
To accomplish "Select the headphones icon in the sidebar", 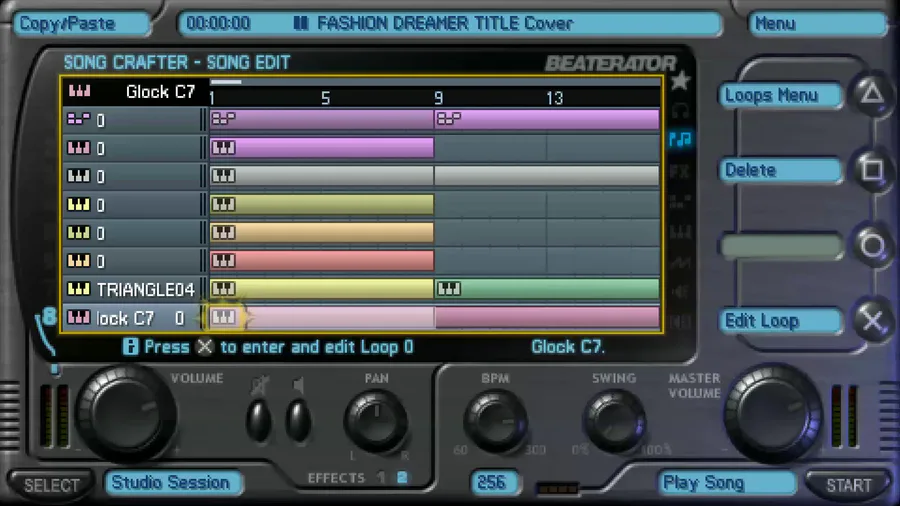I will (x=680, y=110).
